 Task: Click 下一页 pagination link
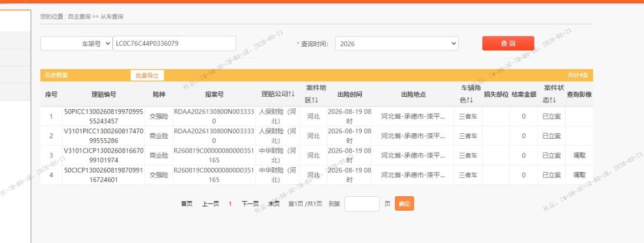click(250, 204)
